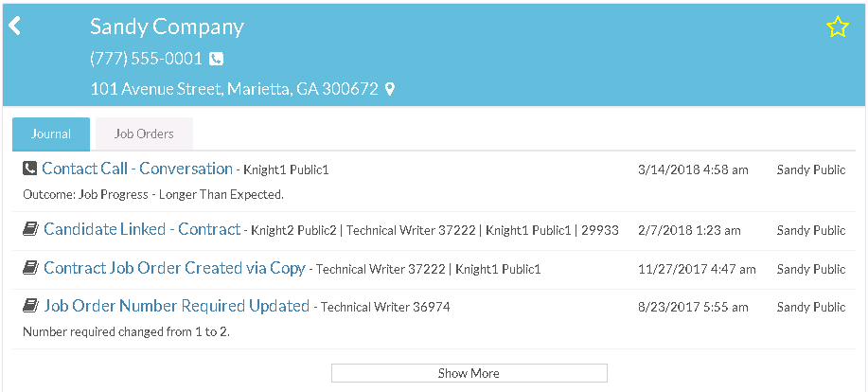Click book icon for Candidate Linked entry

point(29,229)
